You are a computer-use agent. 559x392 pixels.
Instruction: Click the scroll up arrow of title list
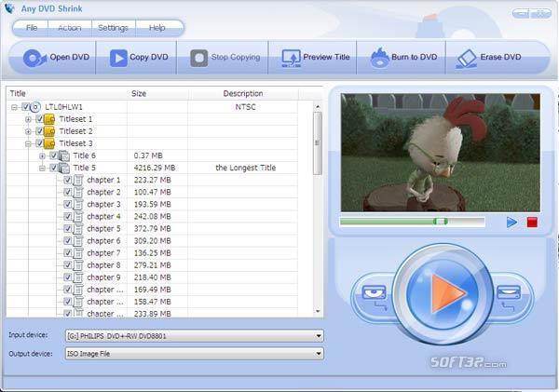click(x=318, y=106)
